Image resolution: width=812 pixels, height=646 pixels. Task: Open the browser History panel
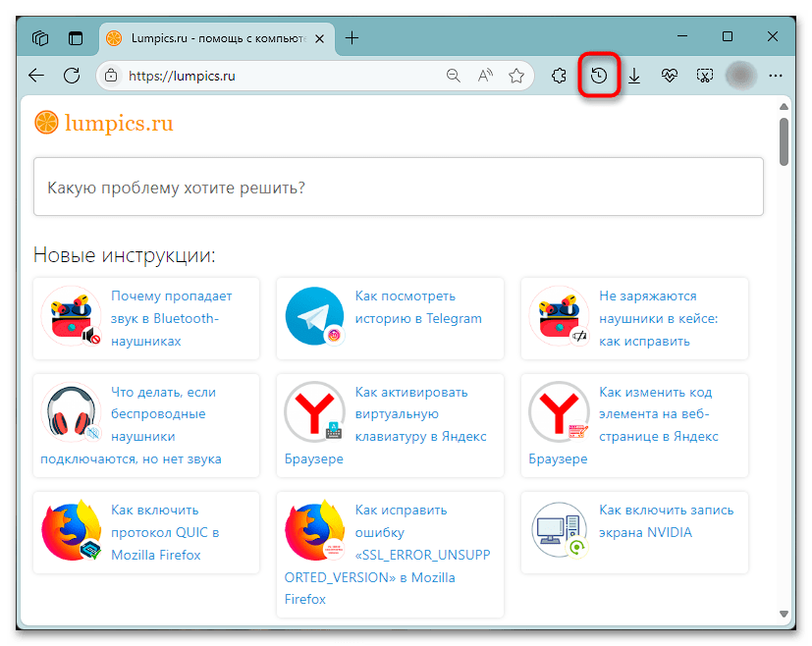pos(599,76)
